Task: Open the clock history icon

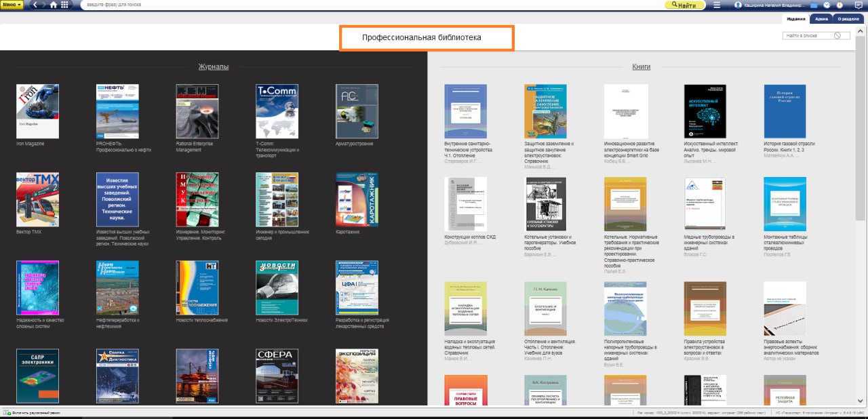Action: (839, 5)
